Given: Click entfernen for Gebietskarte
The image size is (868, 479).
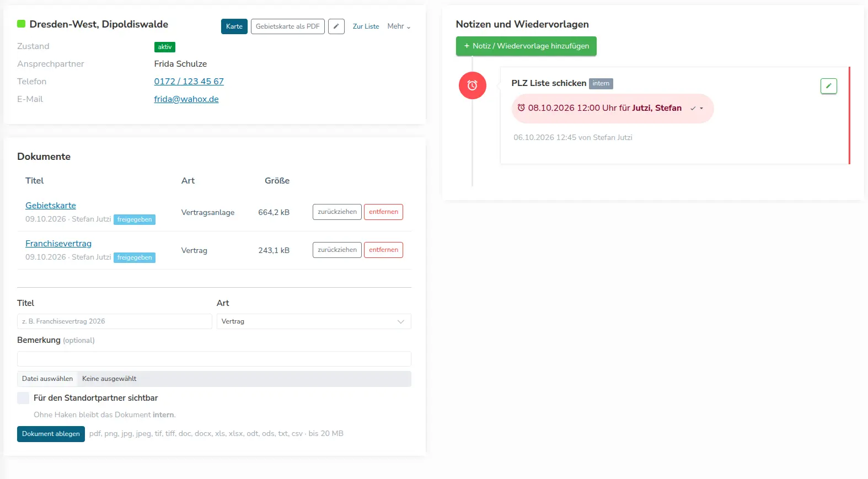Looking at the screenshot, I should tap(383, 212).
